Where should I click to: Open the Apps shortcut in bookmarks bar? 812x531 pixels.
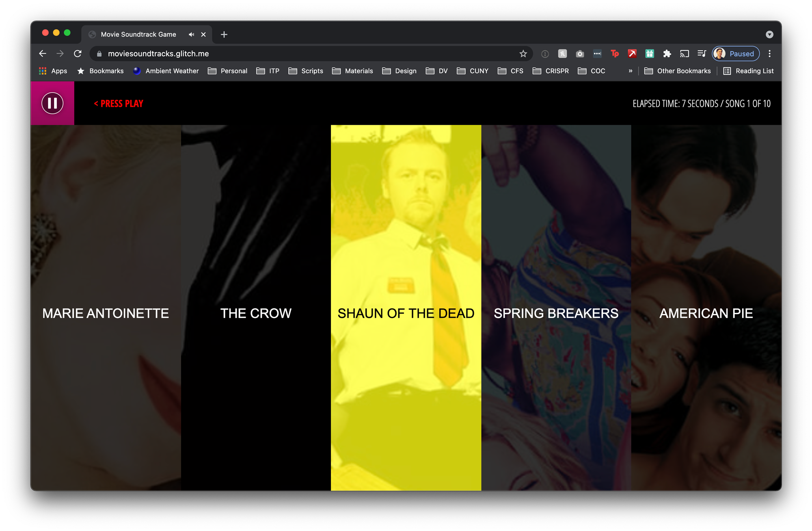53,71
